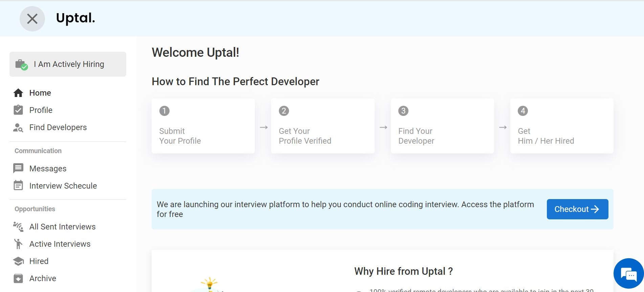The width and height of the screenshot is (644, 292).
Task: Select the Get Your Profile Verified step card
Action: [323, 126]
